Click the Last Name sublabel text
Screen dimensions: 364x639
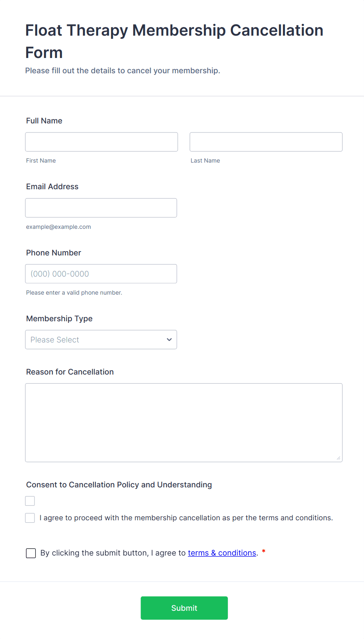[x=205, y=161]
